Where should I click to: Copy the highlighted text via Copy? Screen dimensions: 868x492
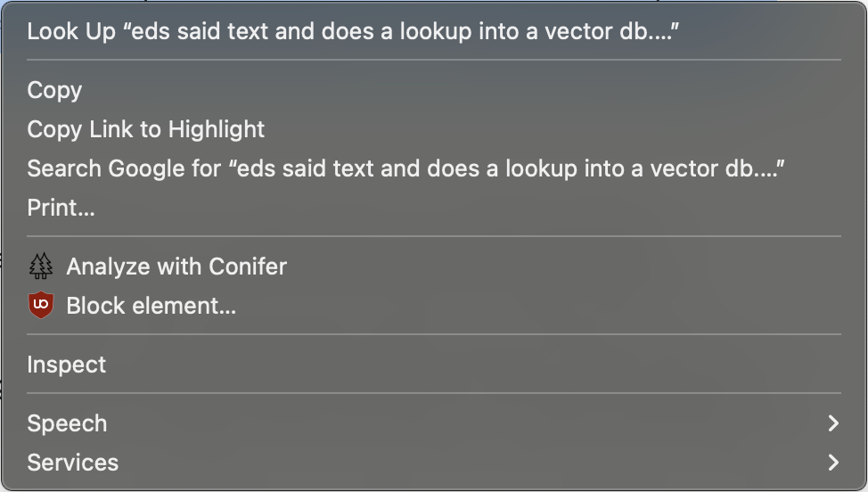pyautogui.click(x=434, y=90)
